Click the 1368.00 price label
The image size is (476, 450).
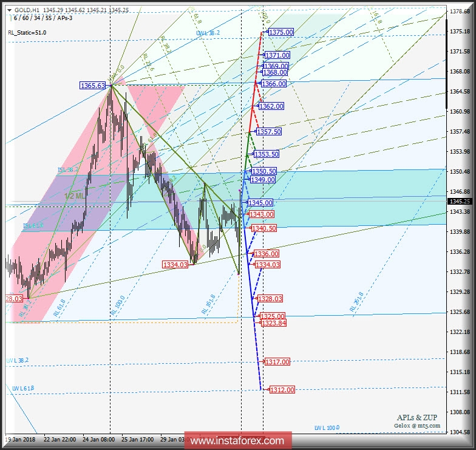click(x=274, y=72)
